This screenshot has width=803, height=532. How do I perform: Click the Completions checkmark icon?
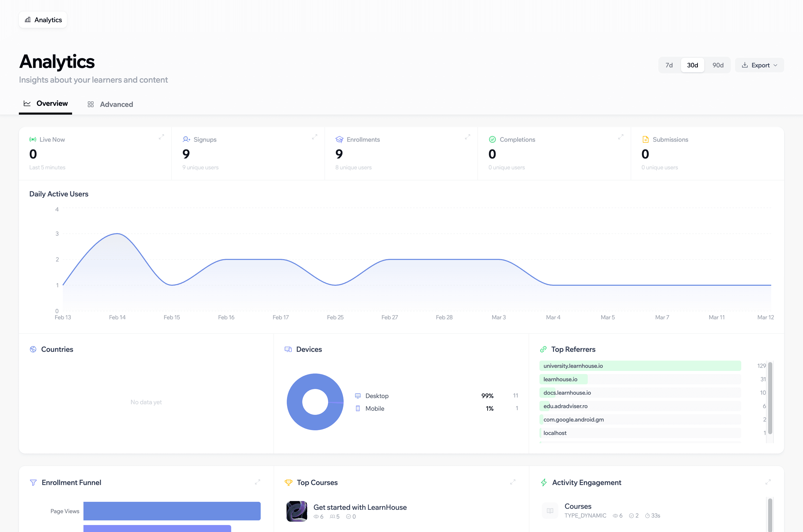point(492,139)
